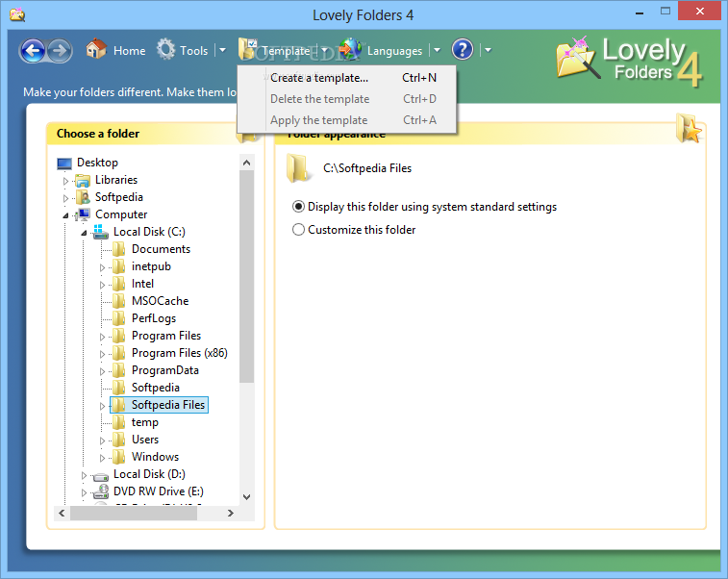
Task: Click the folder tree vertical scrollbar thumb
Action: pos(246,277)
